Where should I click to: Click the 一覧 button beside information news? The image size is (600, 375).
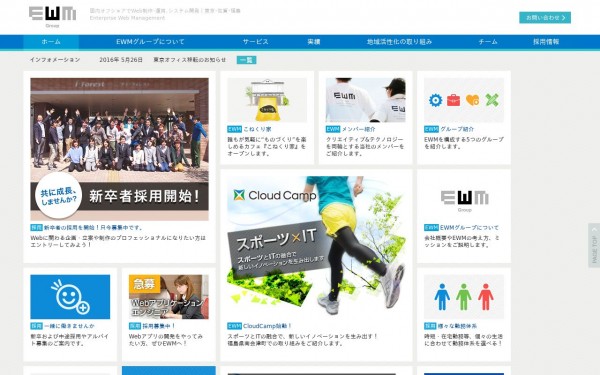246,60
